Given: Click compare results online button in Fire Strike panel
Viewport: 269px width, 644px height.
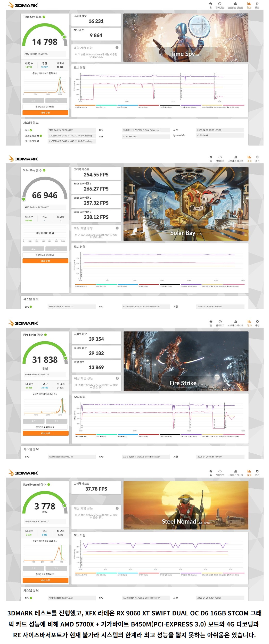Looking at the screenshot, I should click(45, 427).
